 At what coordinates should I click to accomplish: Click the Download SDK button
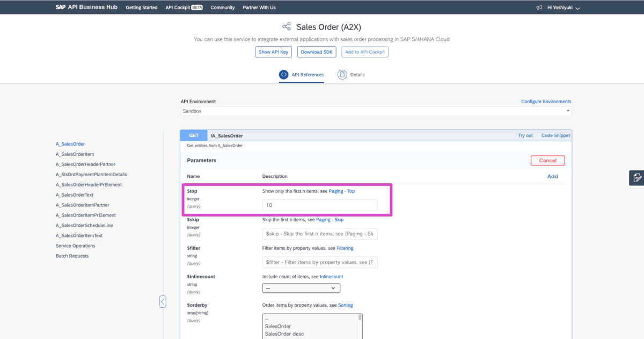[317, 52]
